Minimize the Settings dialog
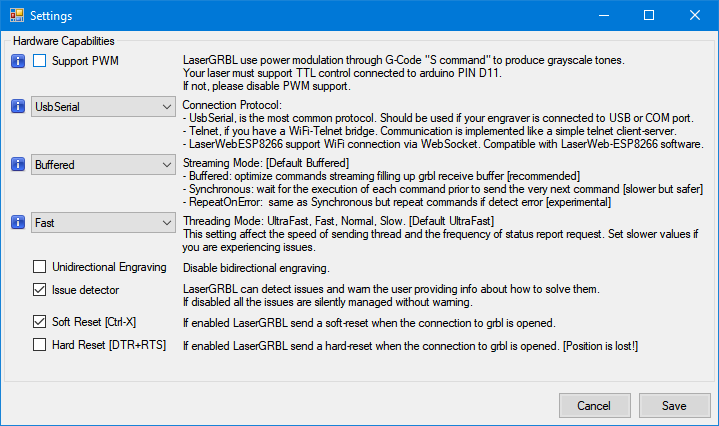The image size is (719, 426). point(603,16)
